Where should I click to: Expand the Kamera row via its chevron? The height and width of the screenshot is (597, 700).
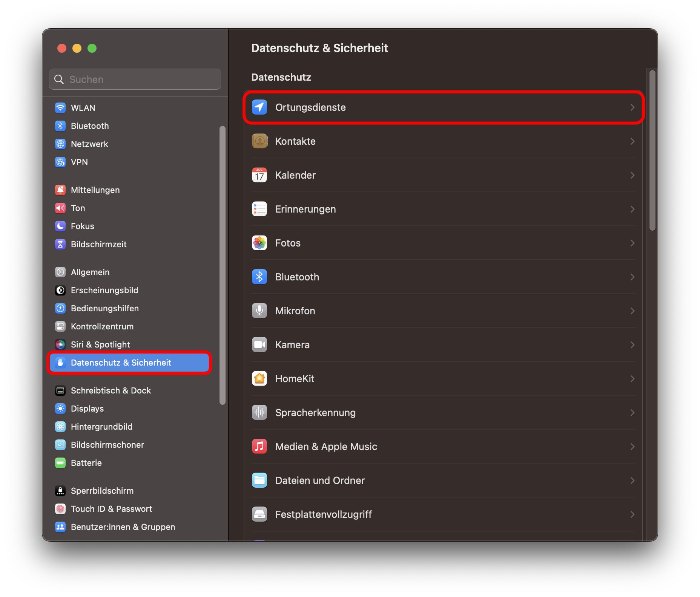(x=632, y=345)
